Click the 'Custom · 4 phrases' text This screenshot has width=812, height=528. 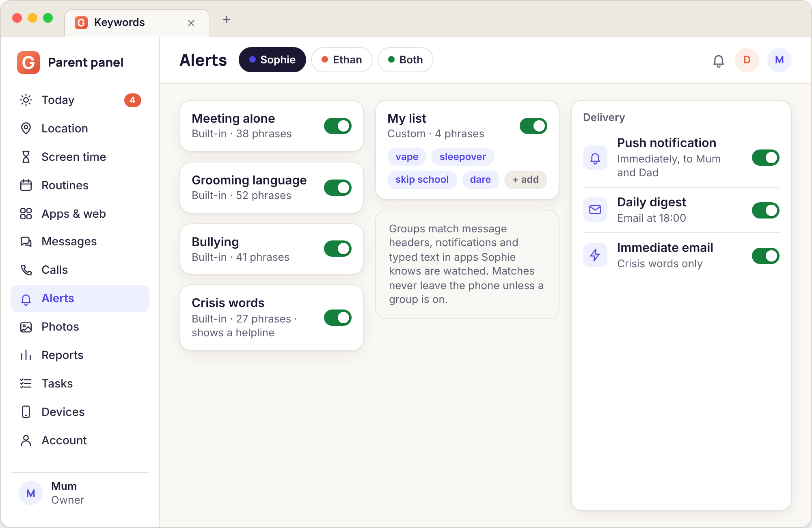436,134
